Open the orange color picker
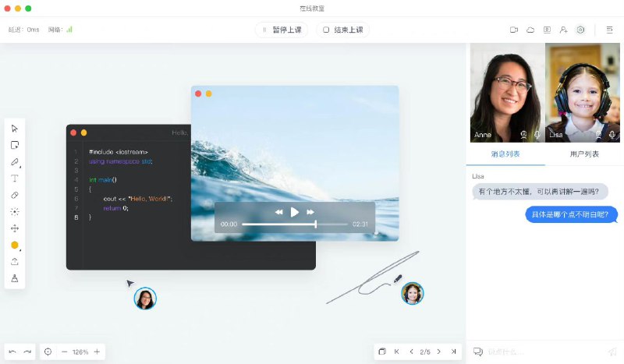The image size is (624, 364). pos(15,245)
